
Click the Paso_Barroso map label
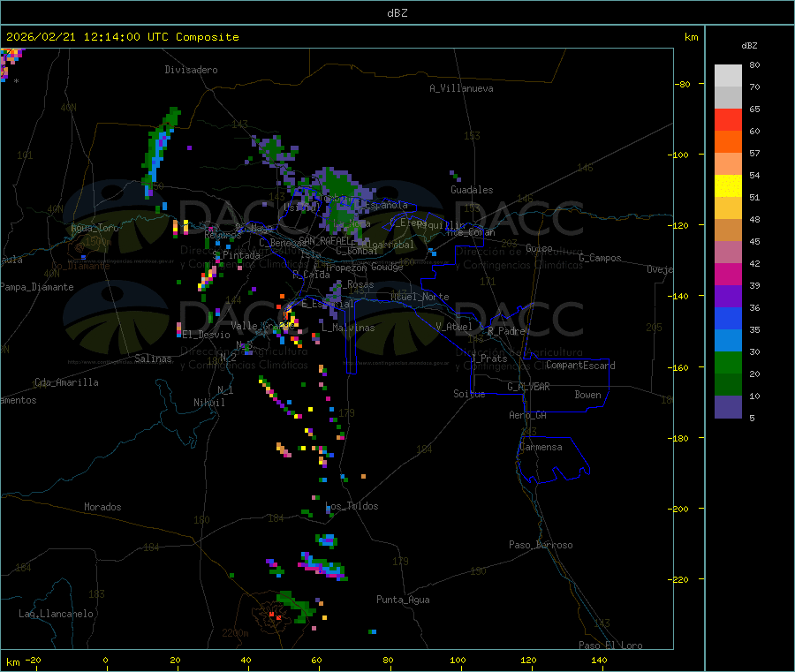pos(541,545)
